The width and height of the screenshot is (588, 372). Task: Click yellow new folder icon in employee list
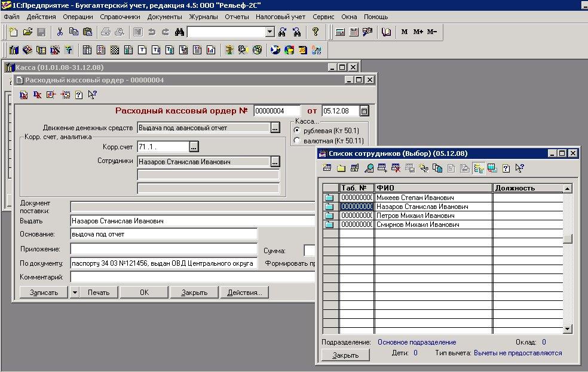tap(341, 168)
